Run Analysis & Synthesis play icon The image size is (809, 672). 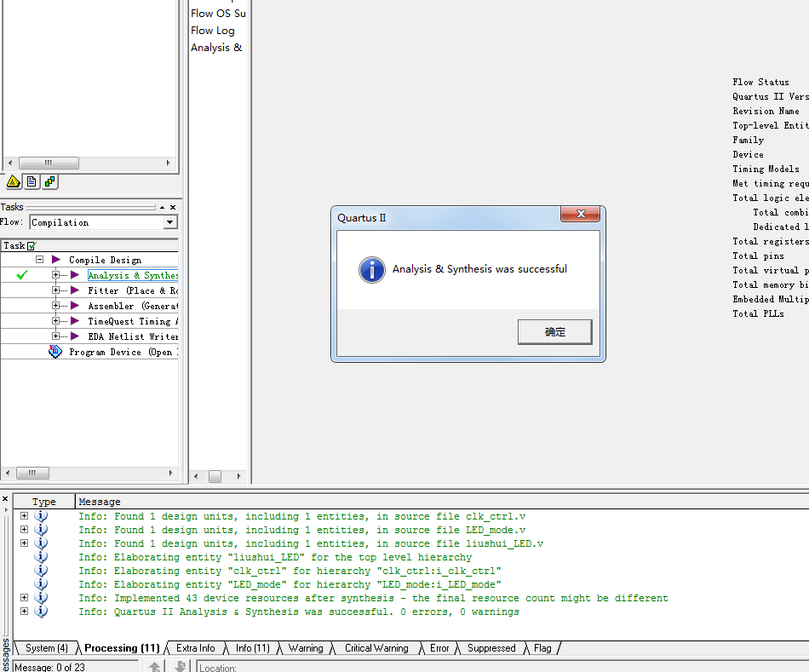click(75, 275)
